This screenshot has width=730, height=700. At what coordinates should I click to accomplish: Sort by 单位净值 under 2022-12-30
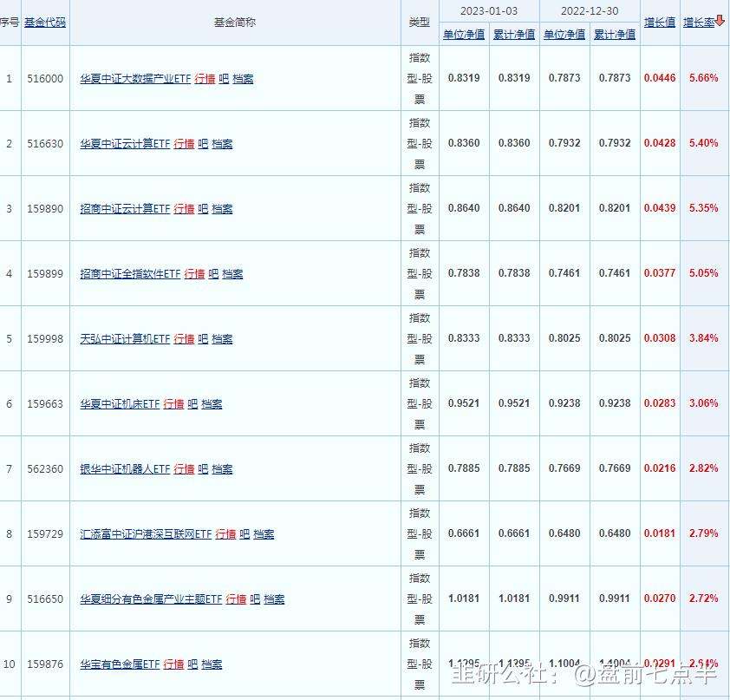coord(564,34)
